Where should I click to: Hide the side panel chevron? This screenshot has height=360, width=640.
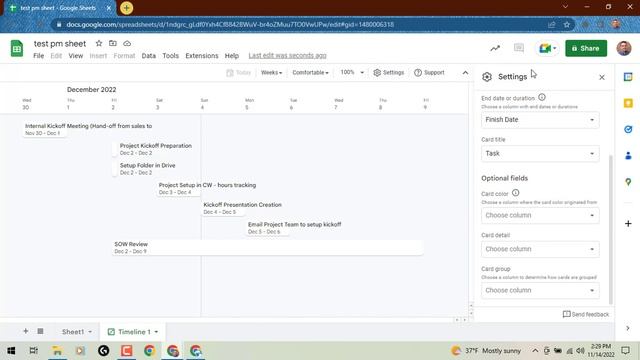(628, 328)
